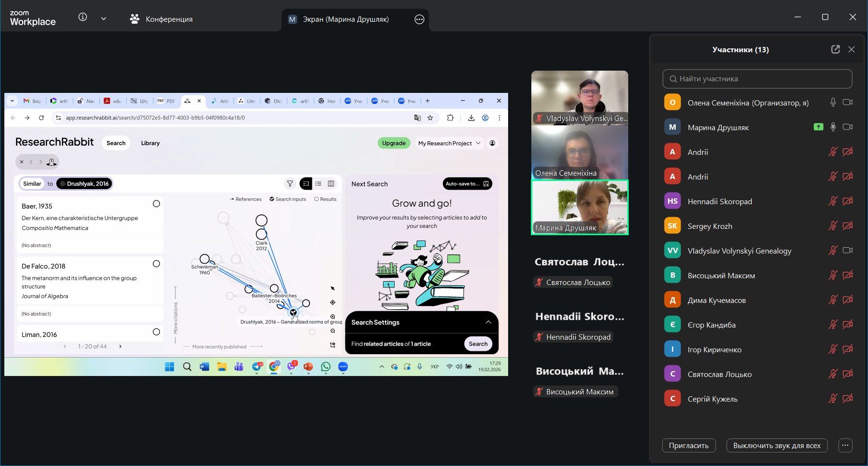Click the Пригласить button
868x466 pixels.
pos(688,446)
